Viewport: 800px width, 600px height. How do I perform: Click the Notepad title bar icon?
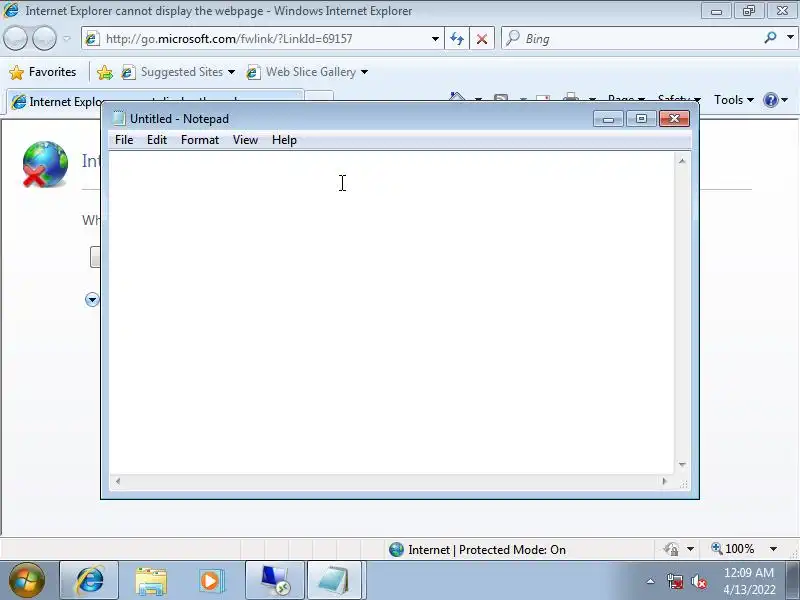(119, 118)
